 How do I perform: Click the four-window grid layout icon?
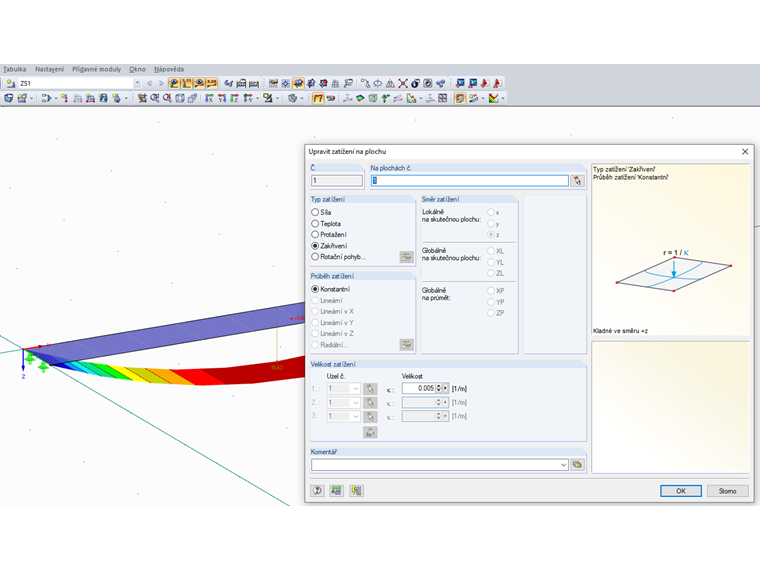pos(443,98)
